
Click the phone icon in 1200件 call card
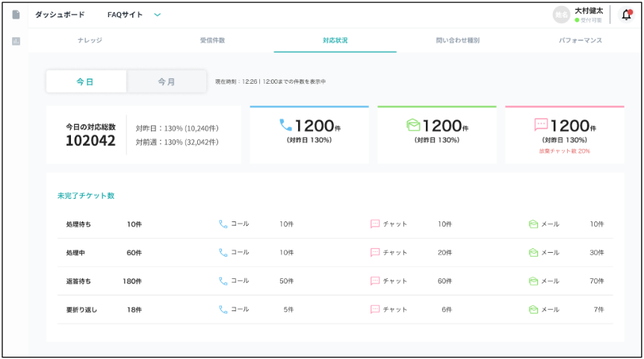(x=286, y=126)
